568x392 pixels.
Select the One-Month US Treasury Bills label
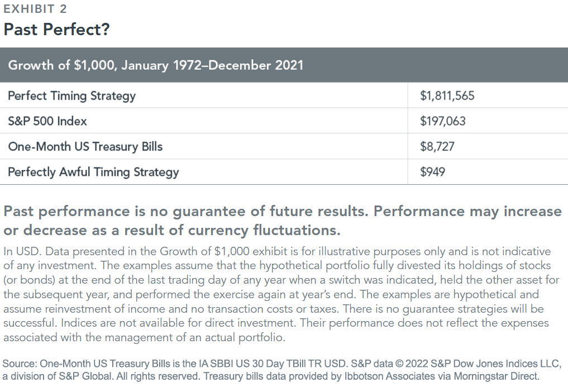click(85, 146)
